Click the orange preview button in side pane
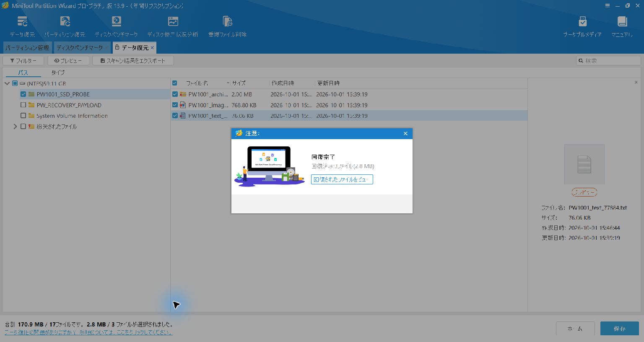Screen dimensions: 644x342 coord(584,192)
